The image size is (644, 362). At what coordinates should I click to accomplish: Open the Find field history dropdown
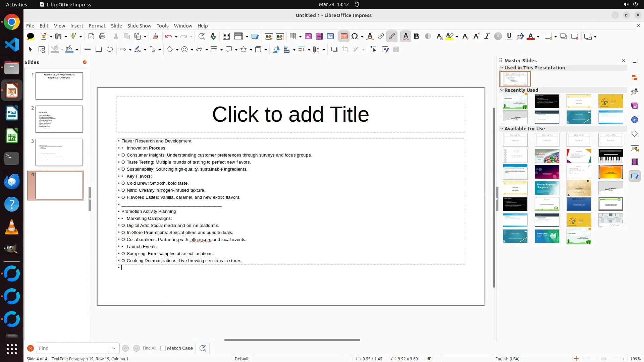pos(114,348)
